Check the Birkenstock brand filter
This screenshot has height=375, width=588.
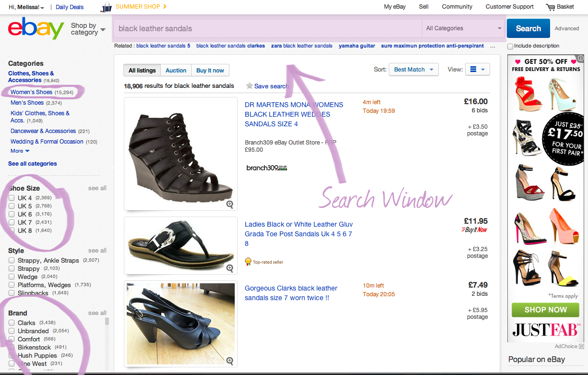click(12, 348)
